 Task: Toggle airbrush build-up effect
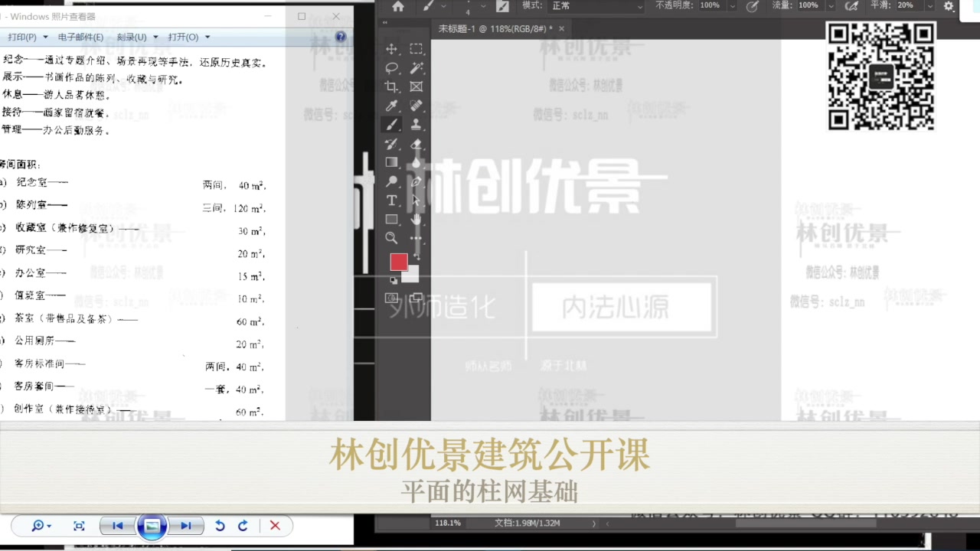tap(851, 6)
